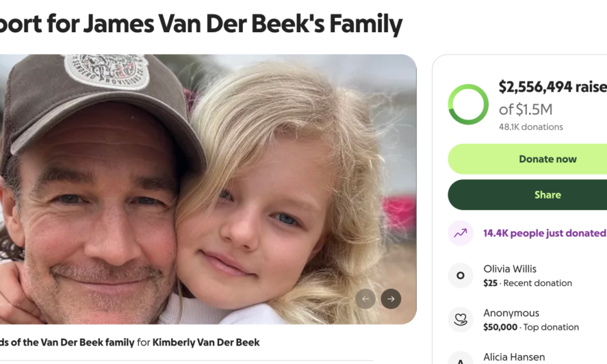Click the next photo arrow on the image
This screenshot has width=607, height=364.
(x=391, y=298)
